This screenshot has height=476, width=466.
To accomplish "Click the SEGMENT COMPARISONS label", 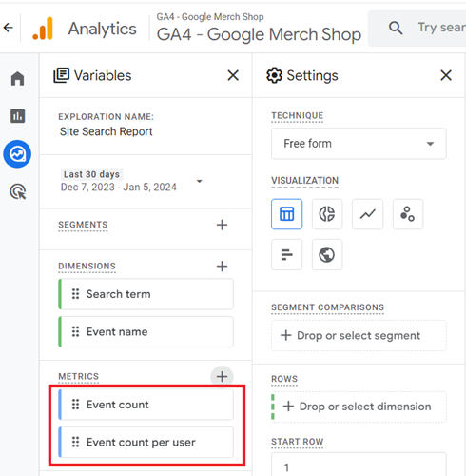I will (x=327, y=307).
